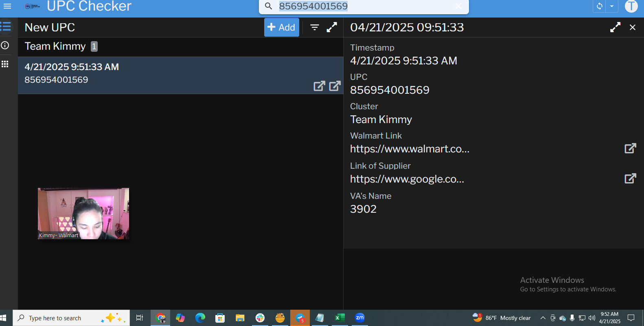Viewport: 644px width, 326px height.
Task: Open the hamburger navigation menu
Action: coord(7,6)
